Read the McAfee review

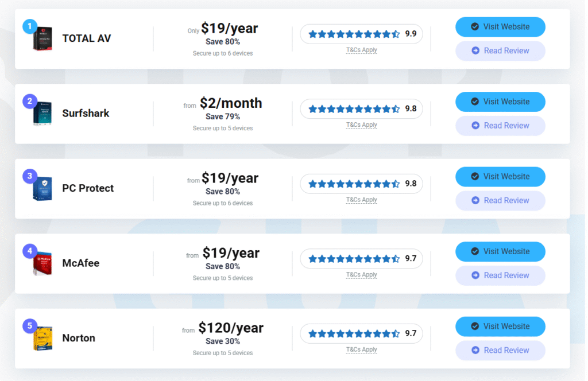500,275
